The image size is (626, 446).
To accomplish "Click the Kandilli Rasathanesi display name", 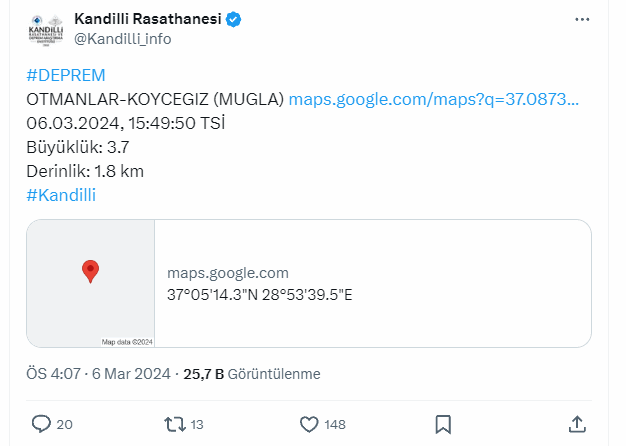I will pos(148,19).
